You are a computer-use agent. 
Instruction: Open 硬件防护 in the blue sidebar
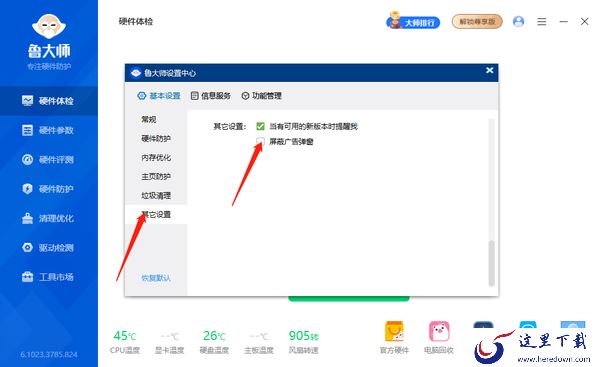pos(49,189)
